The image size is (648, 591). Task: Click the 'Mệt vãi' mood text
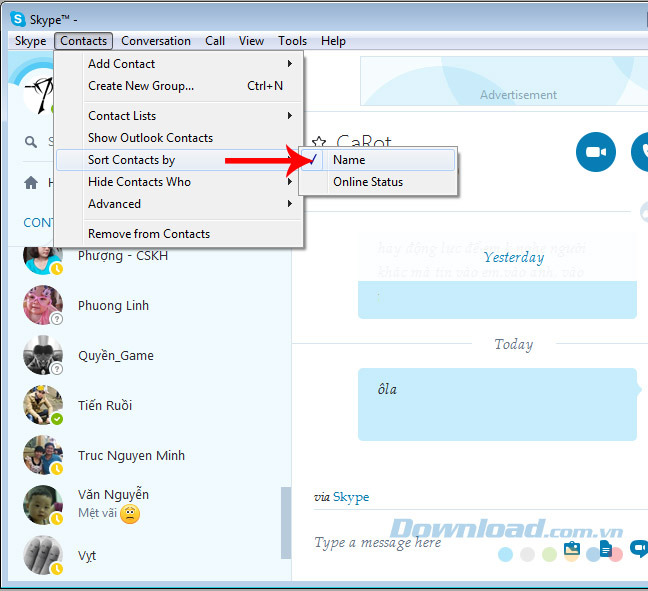[98, 513]
